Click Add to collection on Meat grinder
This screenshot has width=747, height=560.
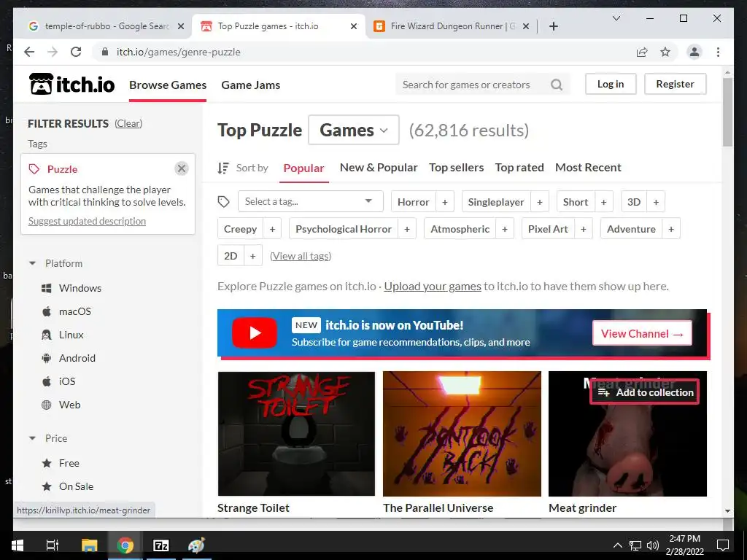tap(645, 392)
